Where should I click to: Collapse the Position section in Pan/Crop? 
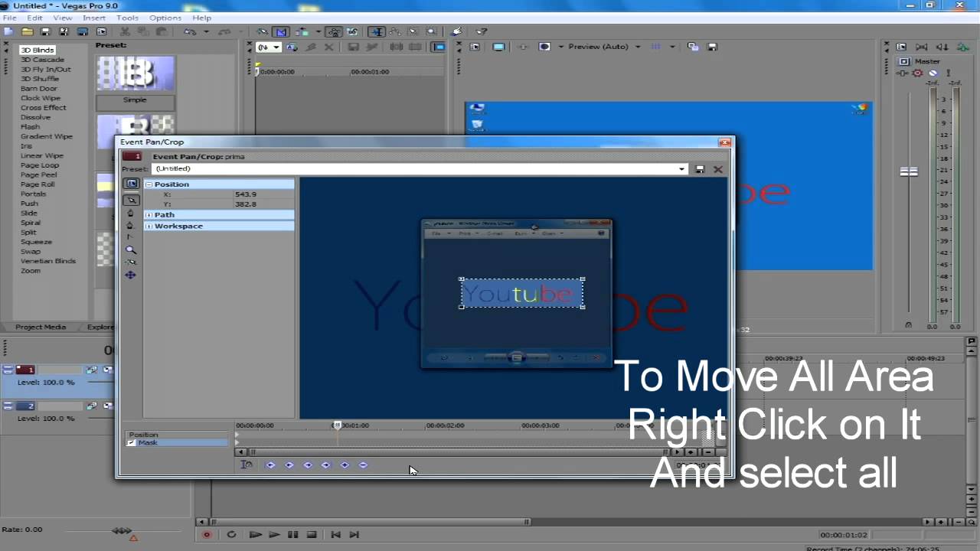click(x=149, y=184)
